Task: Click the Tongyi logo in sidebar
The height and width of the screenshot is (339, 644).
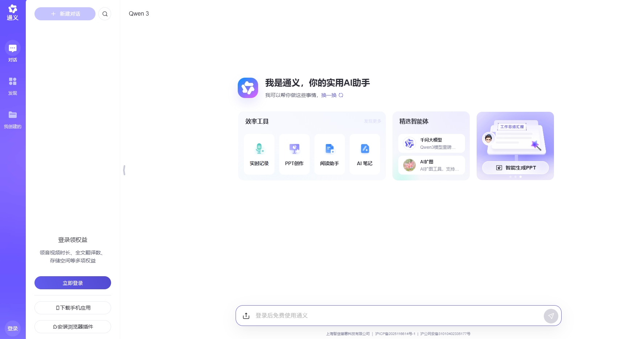Action: pyautogui.click(x=13, y=12)
